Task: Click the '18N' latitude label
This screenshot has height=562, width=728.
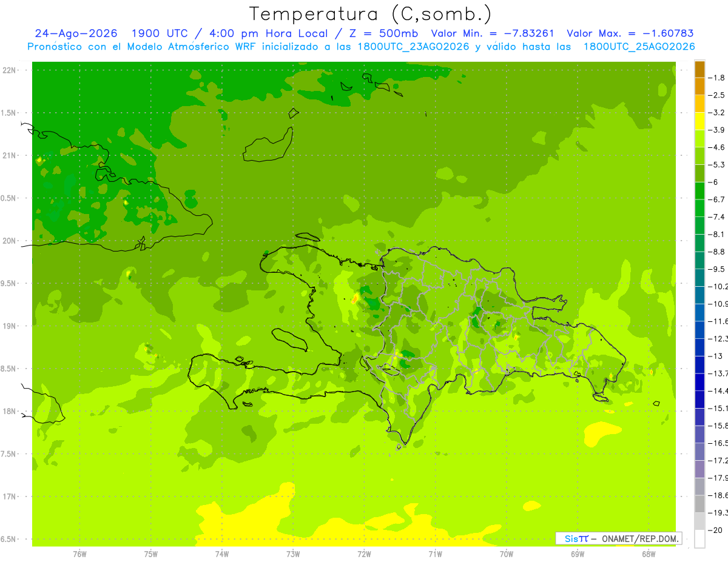Action: coord(10,412)
